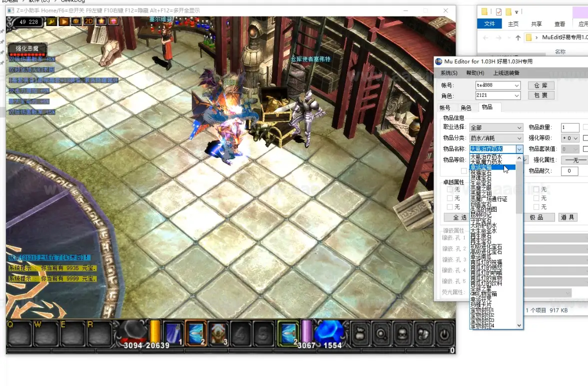Click the power icon in the game bar

(x=445, y=334)
